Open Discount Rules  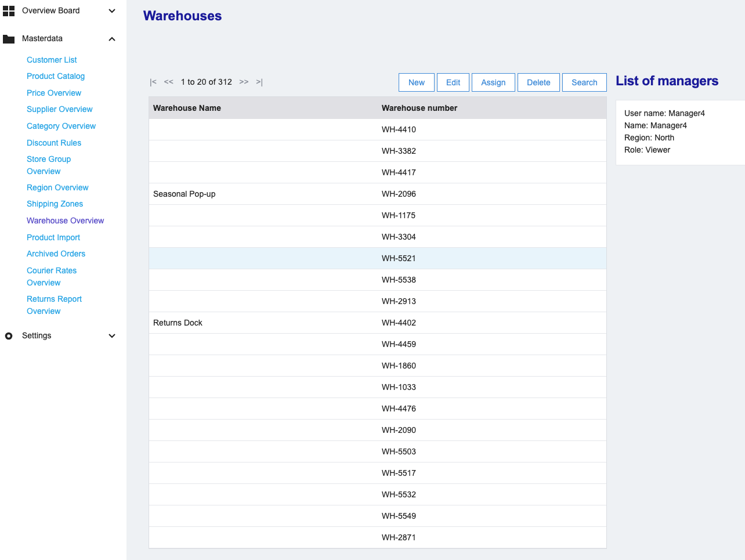click(54, 143)
